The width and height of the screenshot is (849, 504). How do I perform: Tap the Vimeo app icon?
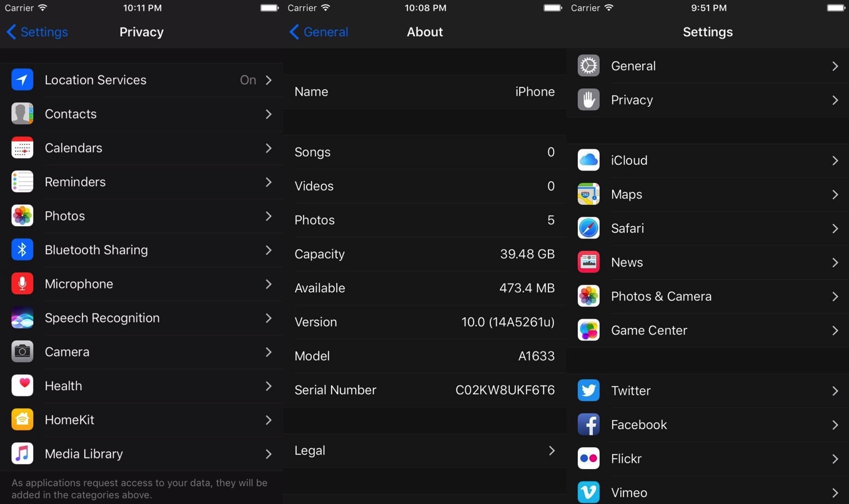(588, 492)
